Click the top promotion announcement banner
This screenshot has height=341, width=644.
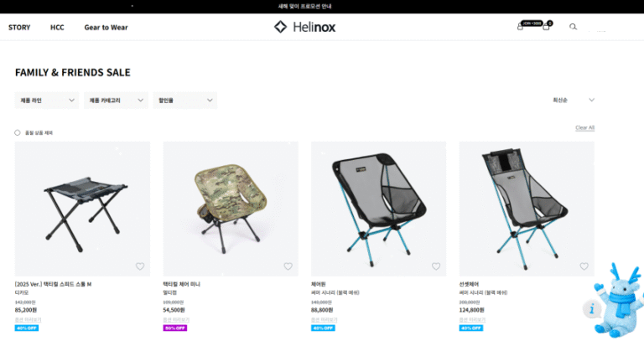click(x=322, y=7)
